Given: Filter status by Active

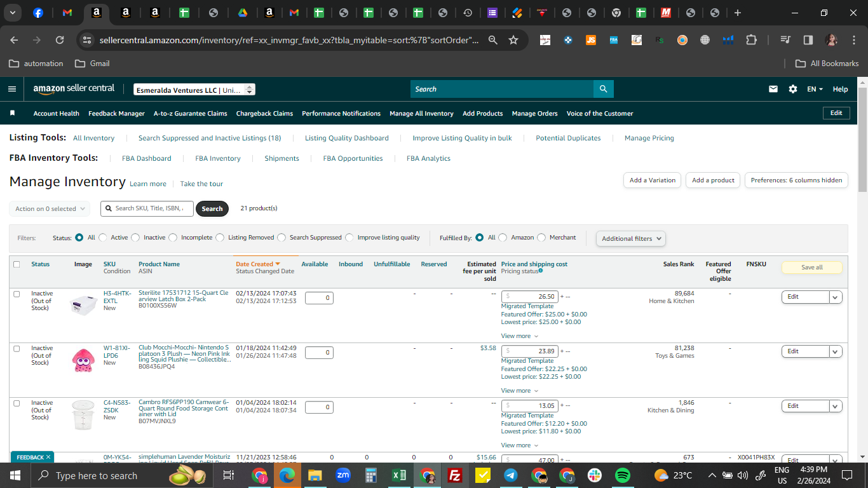Looking at the screenshot, I should click(x=103, y=238).
